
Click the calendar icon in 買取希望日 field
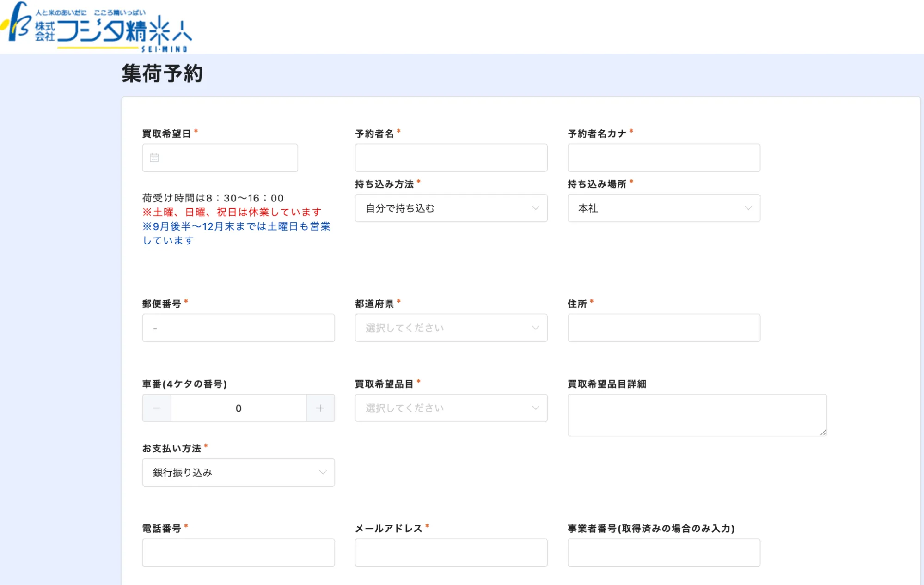point(154,158)
